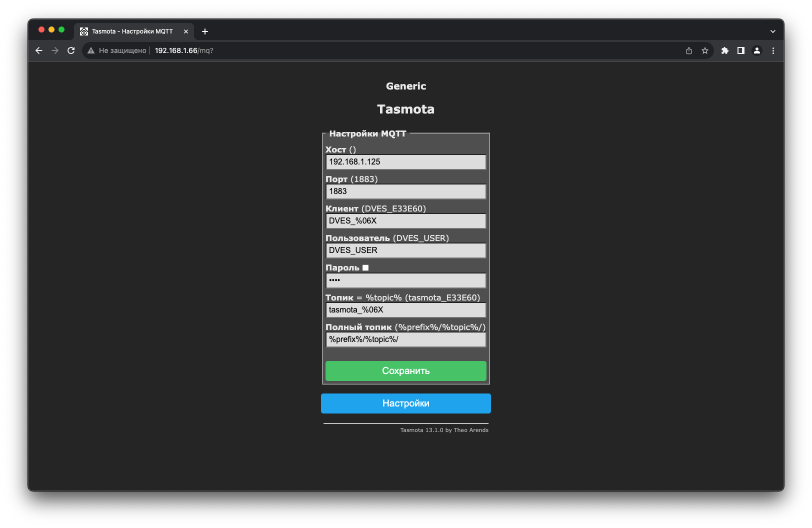Open settings via the Настройки button
Image resolution: width=812 pixels, height=528 pixels.
click(405, 403)
